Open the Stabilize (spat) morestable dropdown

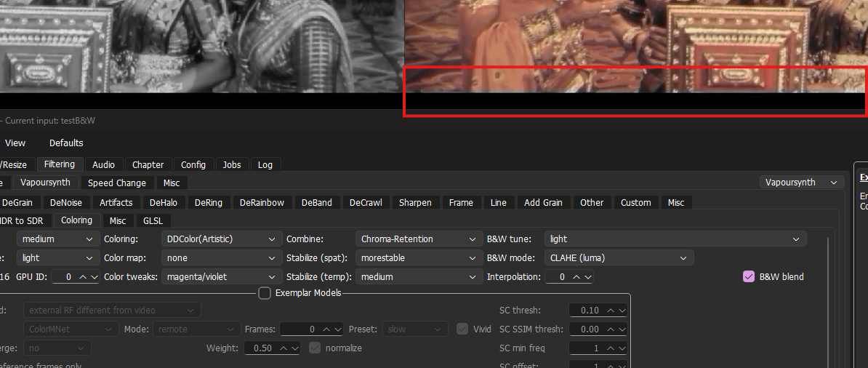click(417, 258)
